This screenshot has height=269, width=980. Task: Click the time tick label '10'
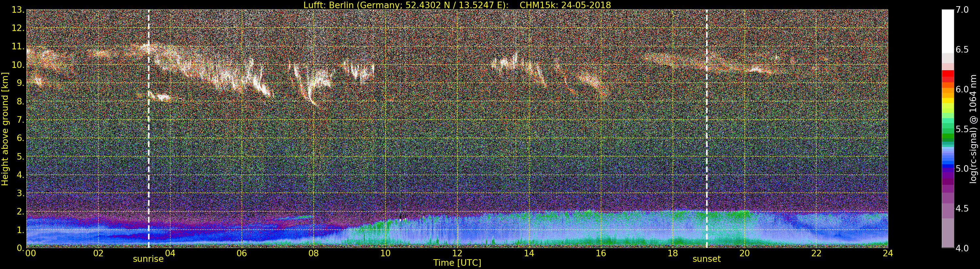coord(385,253)
